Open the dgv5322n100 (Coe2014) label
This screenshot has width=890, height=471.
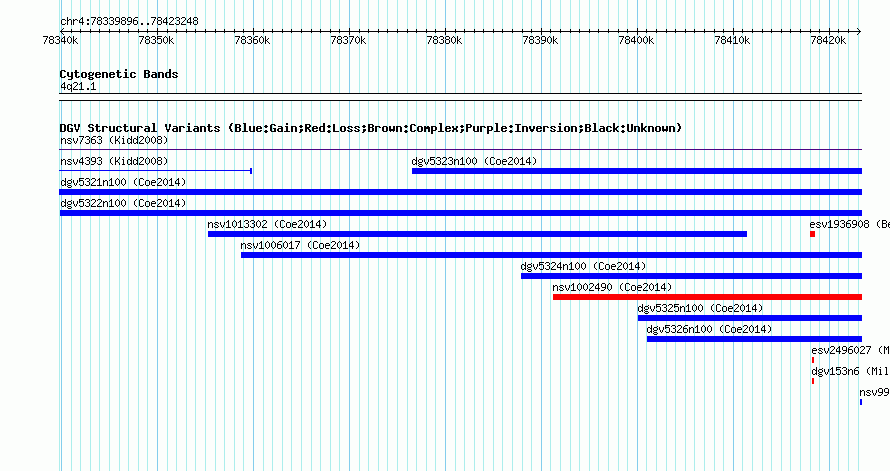click(123, 203)
